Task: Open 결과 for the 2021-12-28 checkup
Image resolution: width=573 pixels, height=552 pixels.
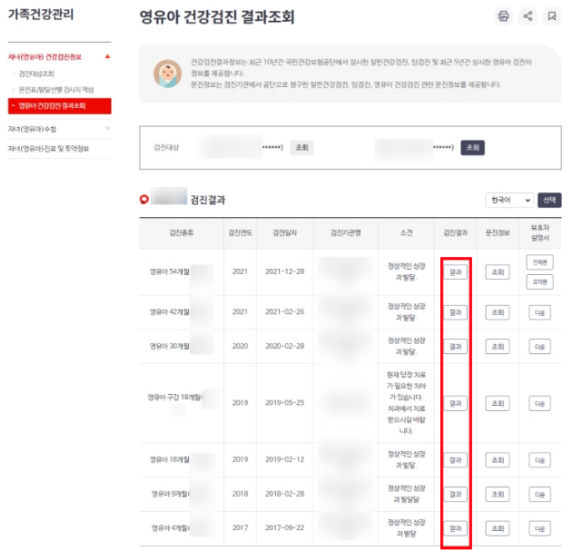Action: click(x=455, y=272)
